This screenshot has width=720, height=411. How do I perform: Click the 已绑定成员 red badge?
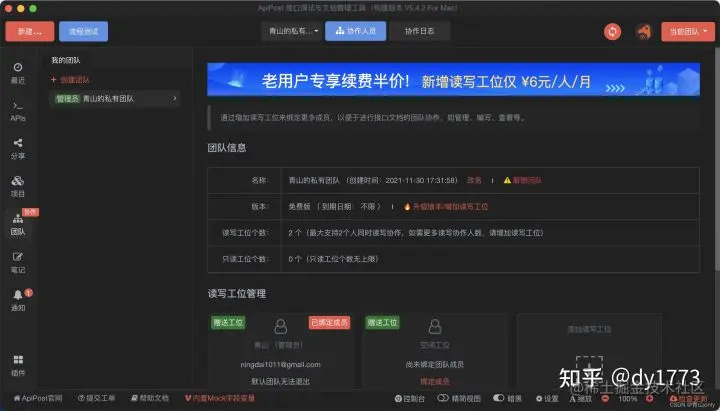[x=329, y=323]
